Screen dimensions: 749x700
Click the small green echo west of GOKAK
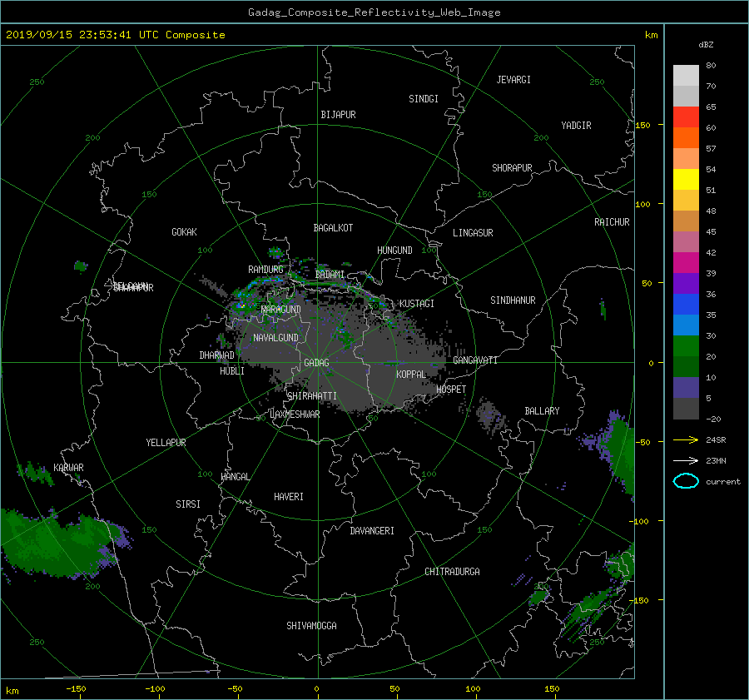[81, 266]
